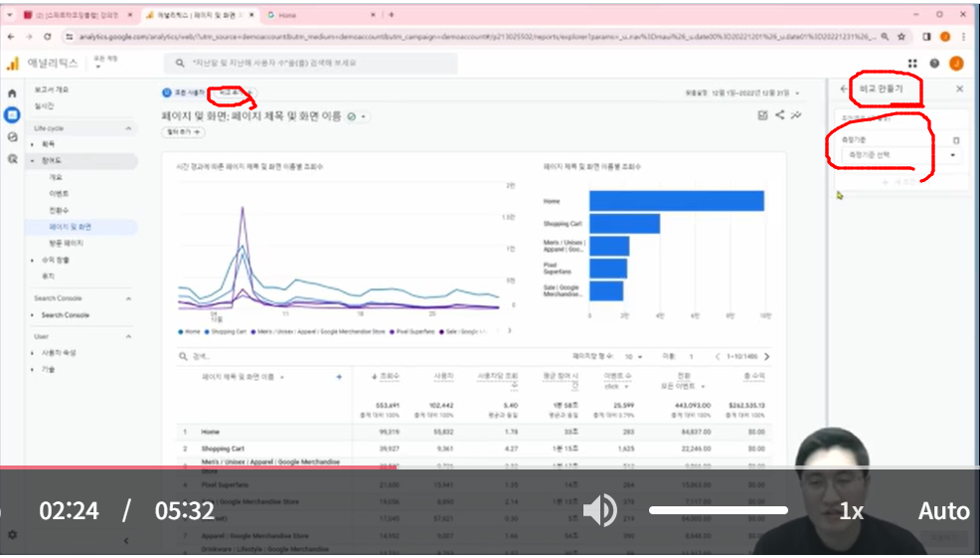The height and width of the screenshot is (558, 980).
Task: Open the Help question-mark icon
Action: pos(934,64)
